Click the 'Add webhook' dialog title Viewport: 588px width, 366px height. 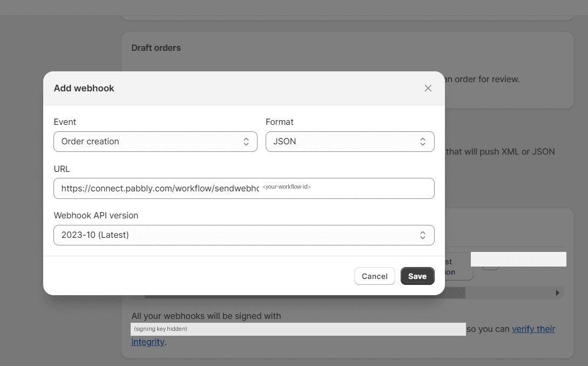(x=84, y=88)
